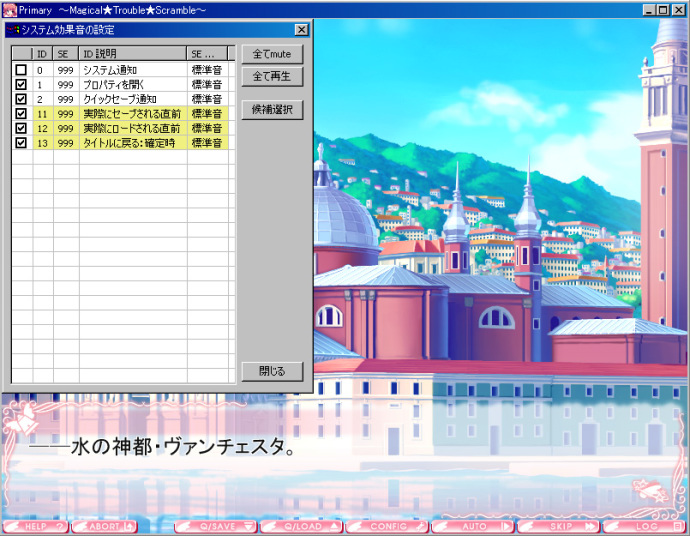Select the システム通知 description cell
This screenshot has height=536, width=690.
click(133, 70)
